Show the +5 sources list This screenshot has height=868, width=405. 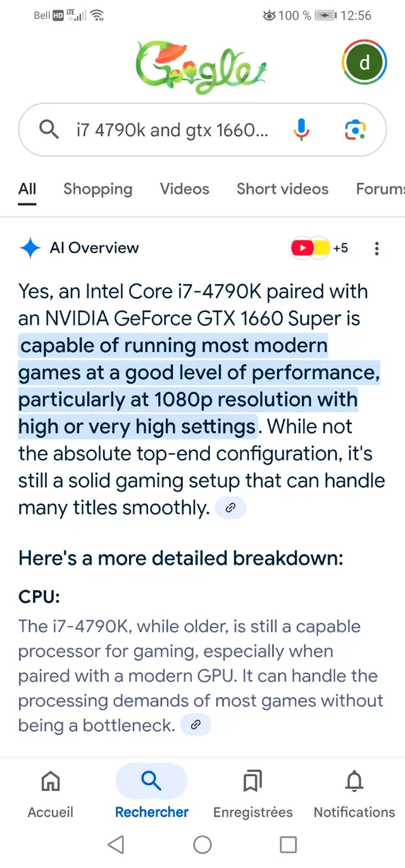click(x=320, y=248)
